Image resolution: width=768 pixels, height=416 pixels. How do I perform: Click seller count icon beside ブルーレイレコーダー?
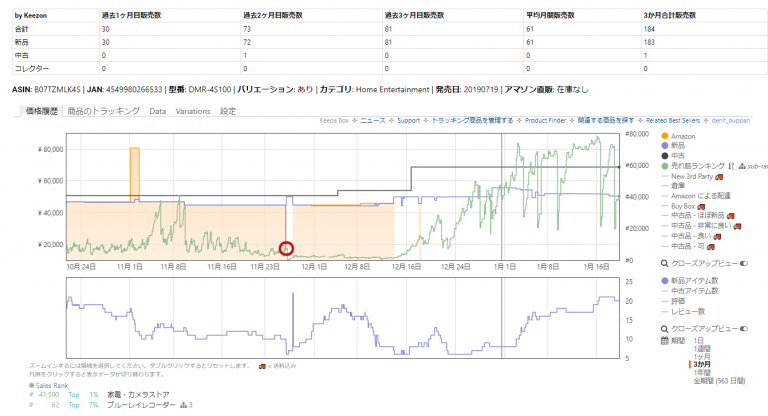click(x=180, y=405)
